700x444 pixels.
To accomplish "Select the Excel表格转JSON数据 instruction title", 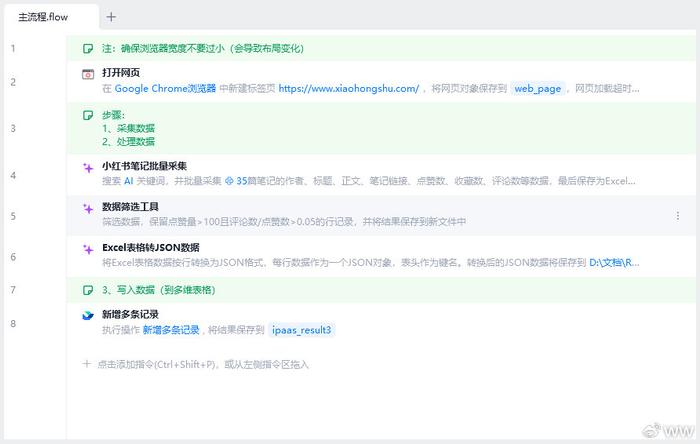I will 151,248.
